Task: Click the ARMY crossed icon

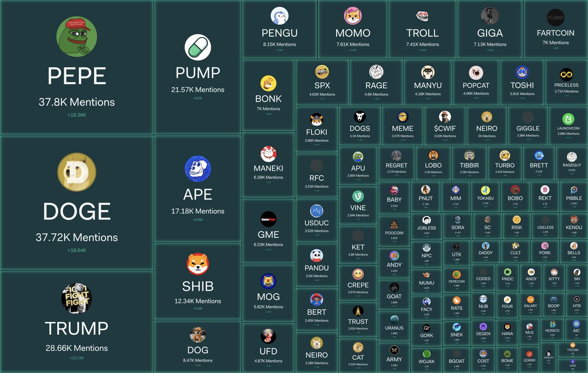Action: (x=394, y=350)
